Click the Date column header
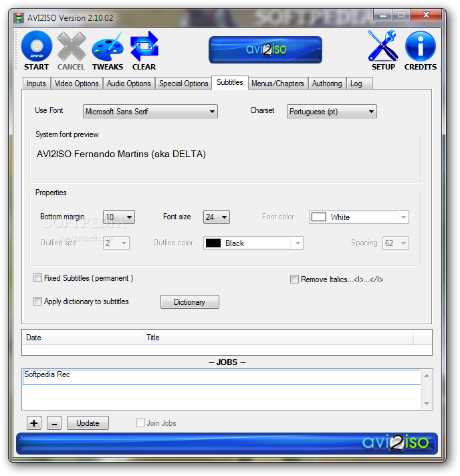 pyautogui.click(x=82, y=337)
